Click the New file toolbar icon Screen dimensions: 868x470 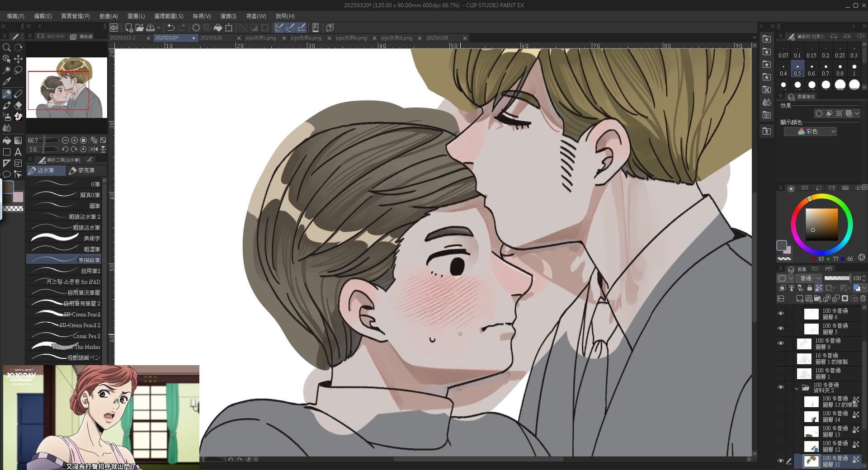(129, 28)
